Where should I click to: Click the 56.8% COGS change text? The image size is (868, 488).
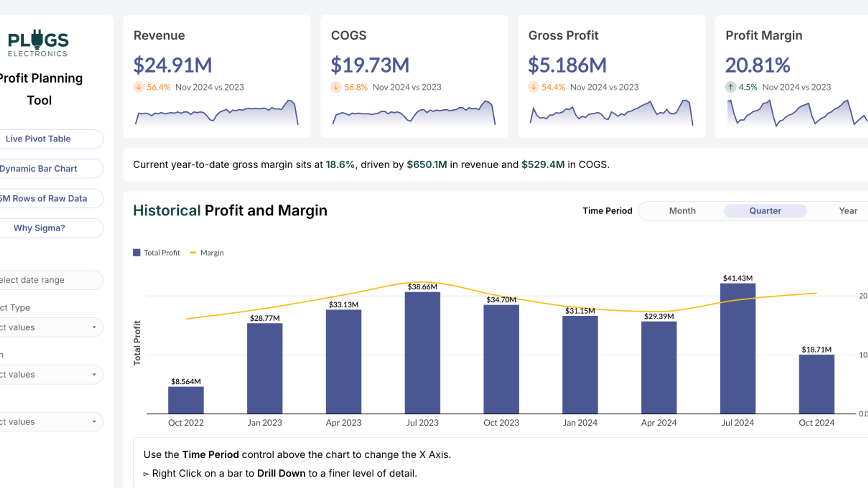356,87
